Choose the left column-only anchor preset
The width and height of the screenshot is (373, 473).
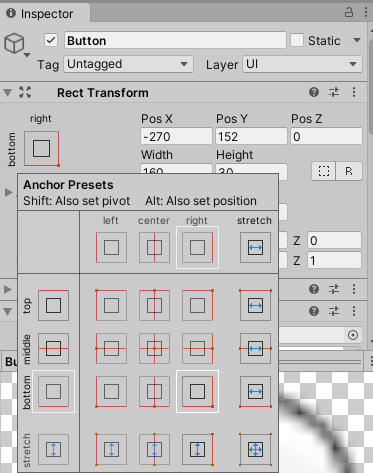[x=111, y=247]
